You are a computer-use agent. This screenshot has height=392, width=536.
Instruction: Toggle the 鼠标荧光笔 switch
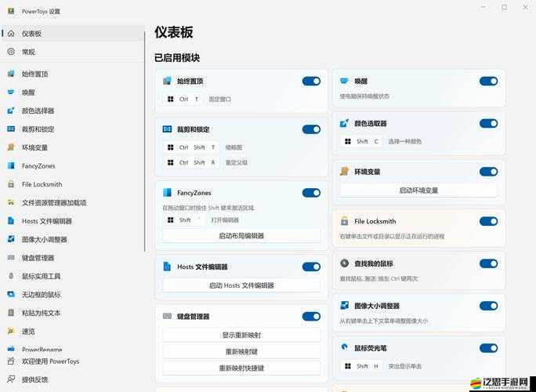coord(488,348)
